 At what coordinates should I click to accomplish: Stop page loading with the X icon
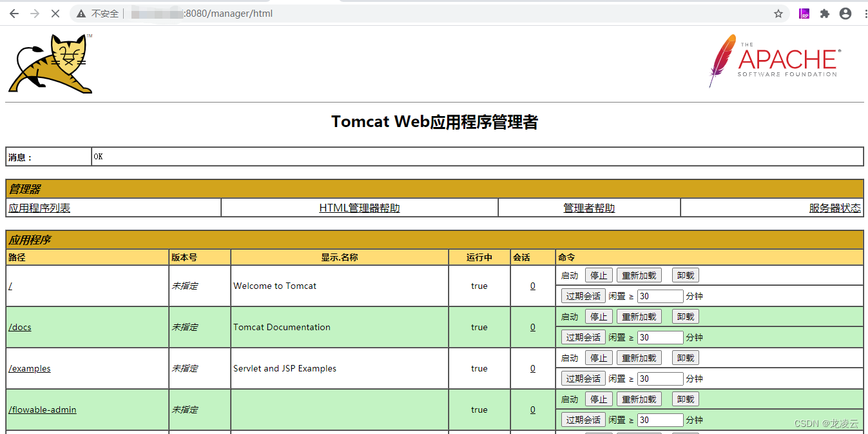[55, 14]
